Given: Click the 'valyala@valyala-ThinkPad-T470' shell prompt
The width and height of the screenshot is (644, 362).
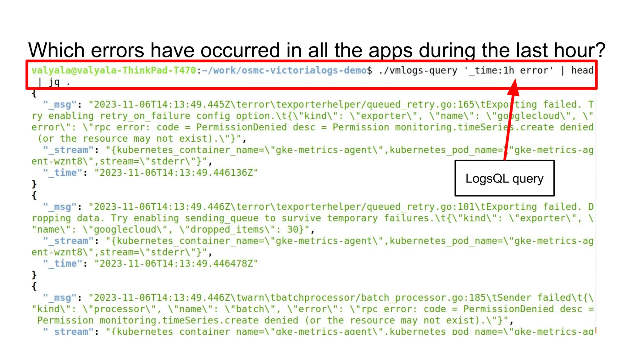Looking at the screenshot, I should pyautogui.click(x=114, y=70).
